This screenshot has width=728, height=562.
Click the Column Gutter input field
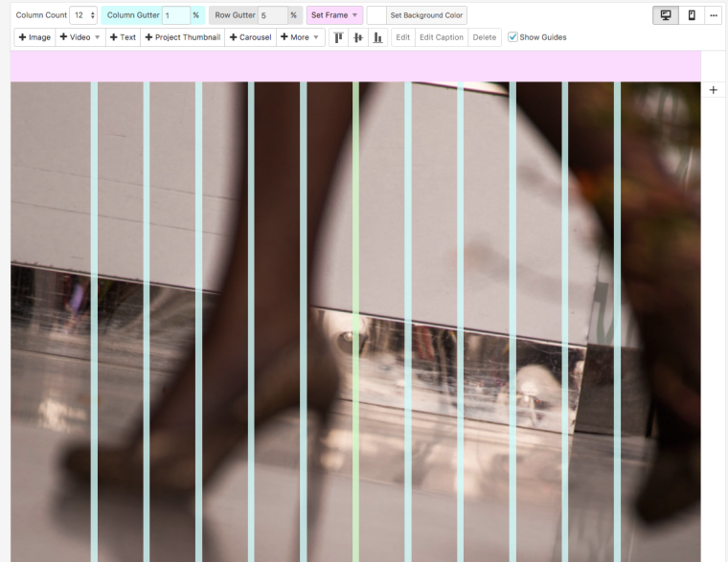coord(175,15)
